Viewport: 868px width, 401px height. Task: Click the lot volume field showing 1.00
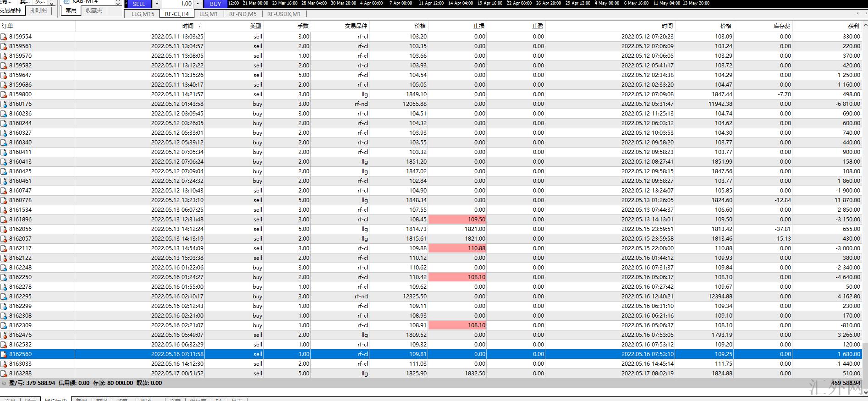point(178,4)
